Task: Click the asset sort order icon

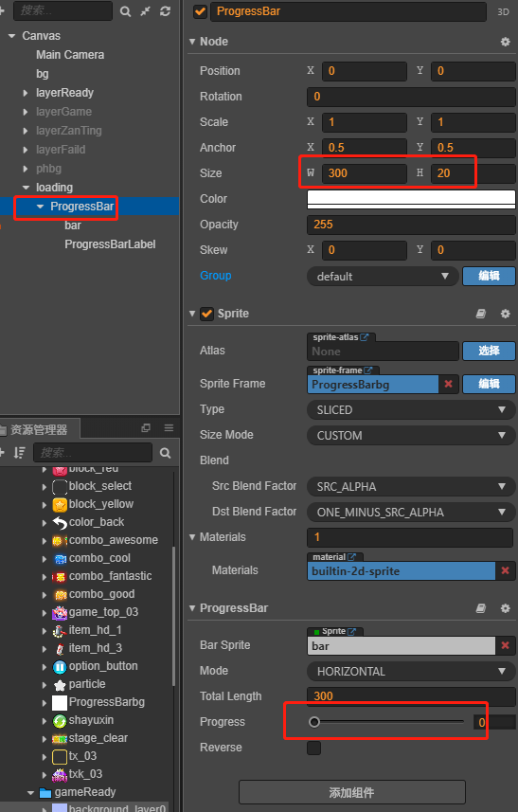Action: tap(20, 453)
